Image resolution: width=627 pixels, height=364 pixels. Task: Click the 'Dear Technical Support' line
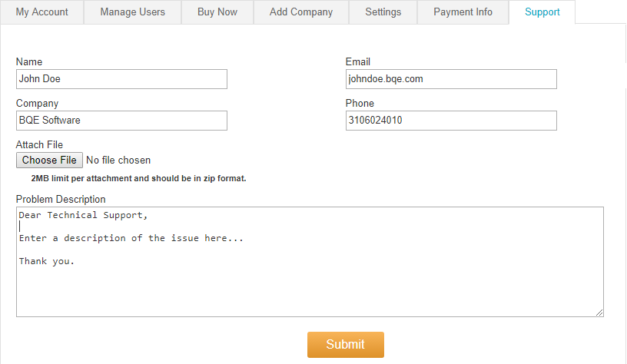(x=83, y=215)
